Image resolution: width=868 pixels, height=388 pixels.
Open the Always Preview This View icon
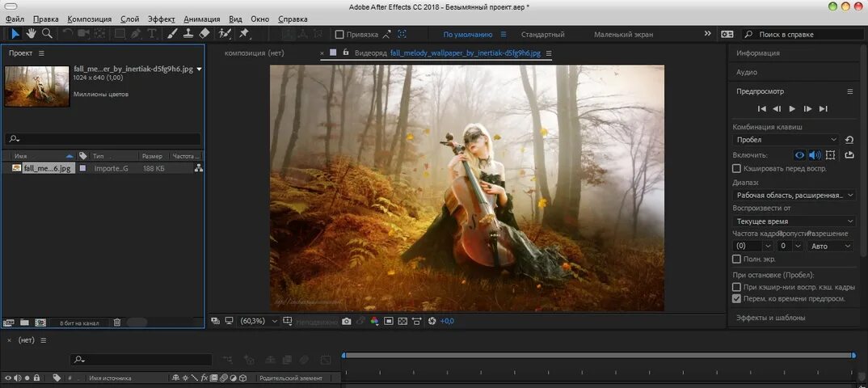coord(215,320)
